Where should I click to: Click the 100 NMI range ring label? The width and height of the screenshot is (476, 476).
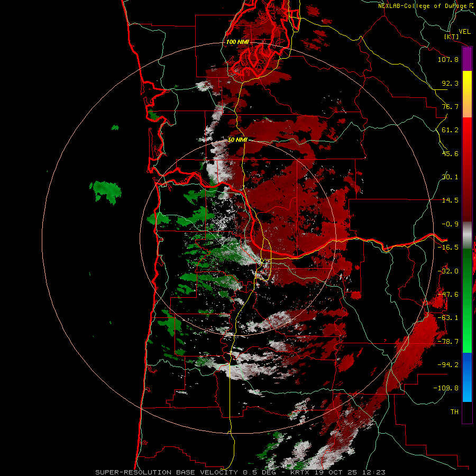tap(237, 42)
